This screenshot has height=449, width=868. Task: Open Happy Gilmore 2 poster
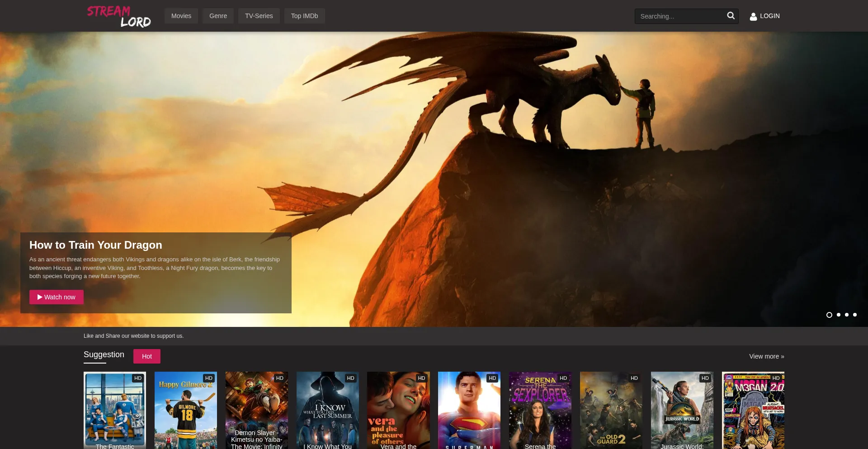click(x=186, y=411)
